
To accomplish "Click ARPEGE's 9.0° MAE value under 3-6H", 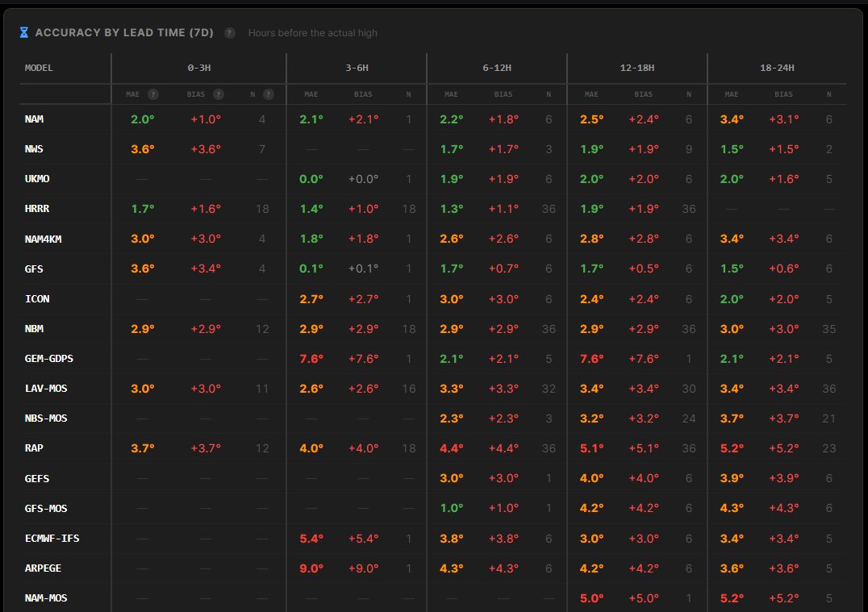I will point(311,568).
